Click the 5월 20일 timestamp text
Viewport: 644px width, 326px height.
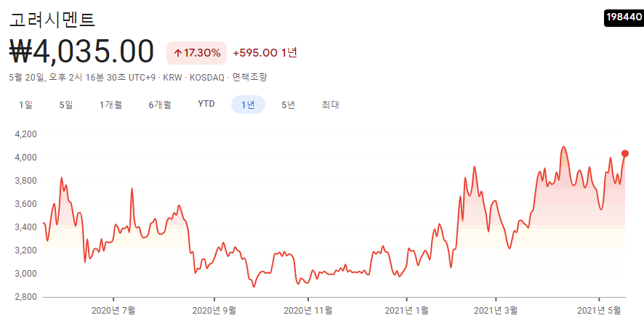(26, 77)
